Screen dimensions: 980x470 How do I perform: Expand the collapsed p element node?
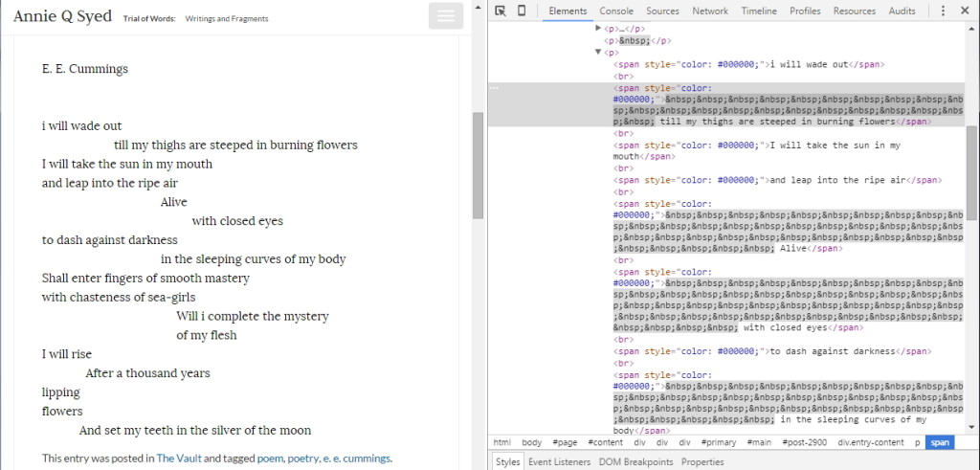pos(598,28)
